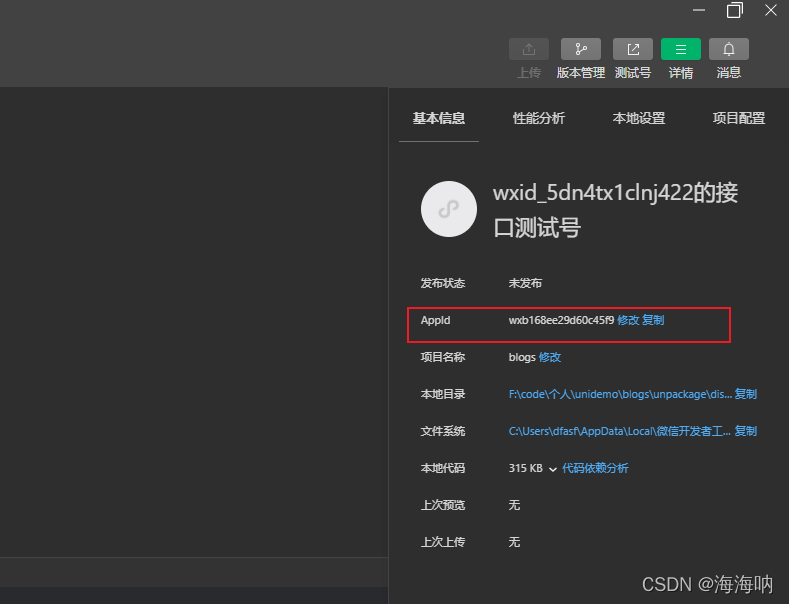Click the 测试号 test account icon
This screenshot has height=604, width=789.
[x=633, y=49]
